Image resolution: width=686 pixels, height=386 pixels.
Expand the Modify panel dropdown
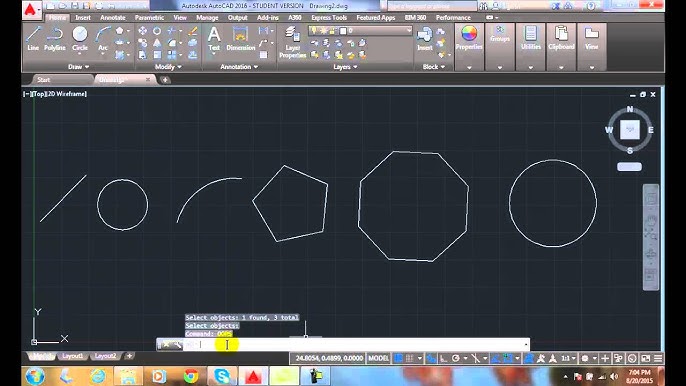[x=168, y=67]
